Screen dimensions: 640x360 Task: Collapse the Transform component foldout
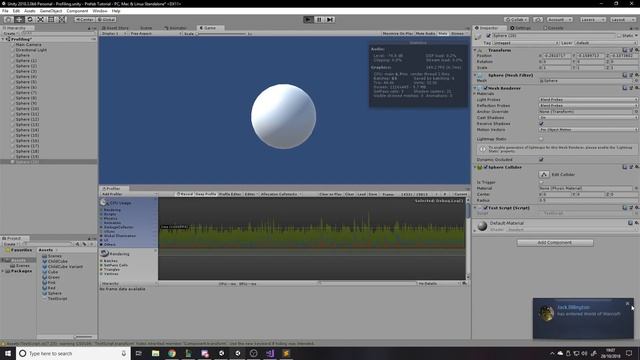tap(475, 50)
